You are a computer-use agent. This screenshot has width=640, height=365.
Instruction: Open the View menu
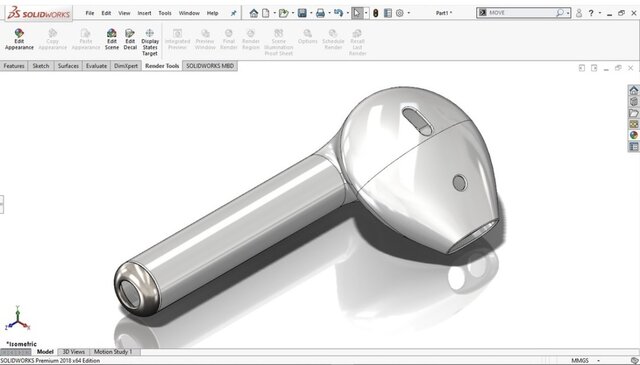point(124,13)
